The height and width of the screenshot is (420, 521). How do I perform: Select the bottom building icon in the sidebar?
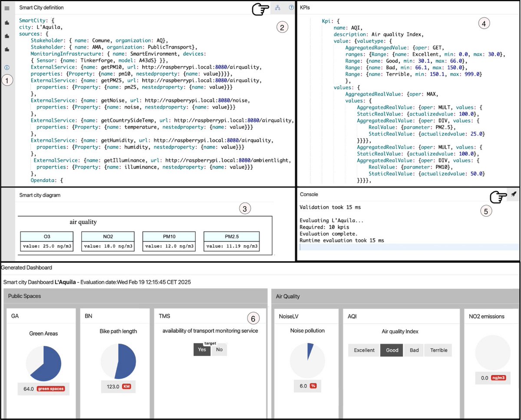point(7,48)
